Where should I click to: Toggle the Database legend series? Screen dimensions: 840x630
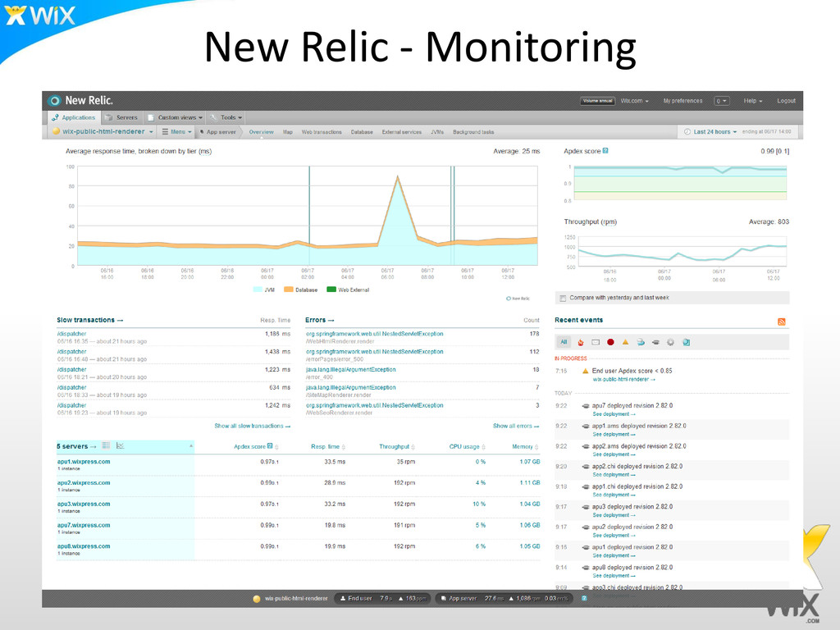[300, 290]
